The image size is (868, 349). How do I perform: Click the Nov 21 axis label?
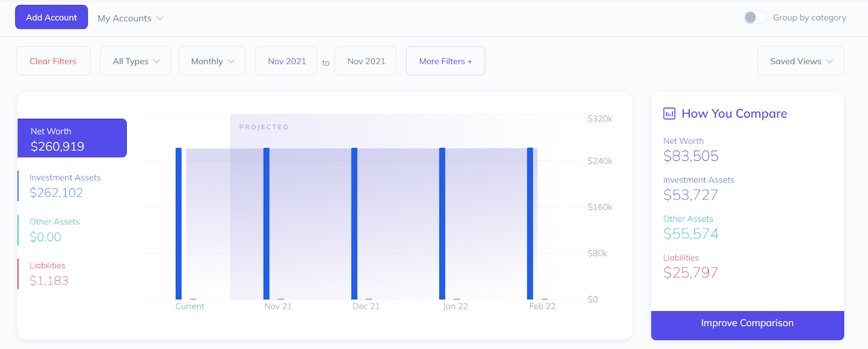(x=278, y=306)
